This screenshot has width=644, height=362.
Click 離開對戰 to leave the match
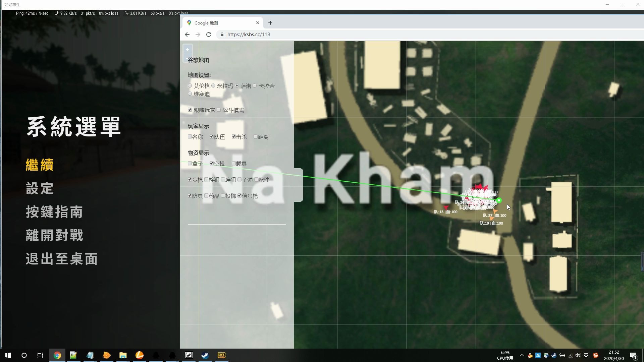[54, 235]
